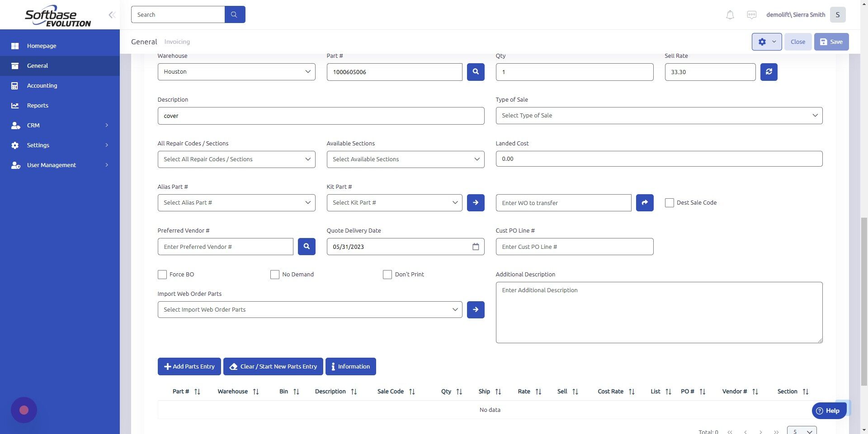
Task: Click the Add Parts Entry button
Action: pyautogui.click(x=189, y=366)
